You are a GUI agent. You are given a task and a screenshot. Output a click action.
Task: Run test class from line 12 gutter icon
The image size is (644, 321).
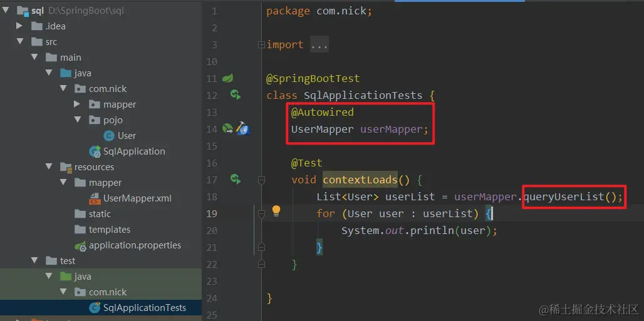click(x=236, y=95)
